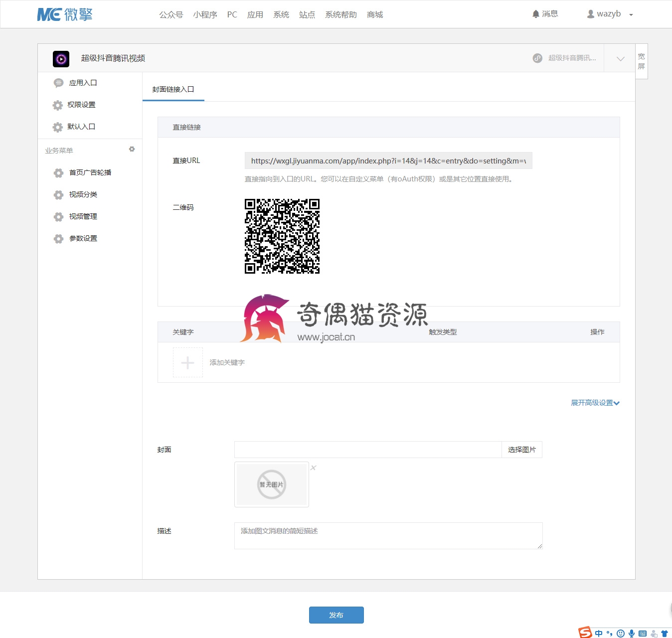
Task: Open the 公众号 menu
Action: tap(171, 14)
